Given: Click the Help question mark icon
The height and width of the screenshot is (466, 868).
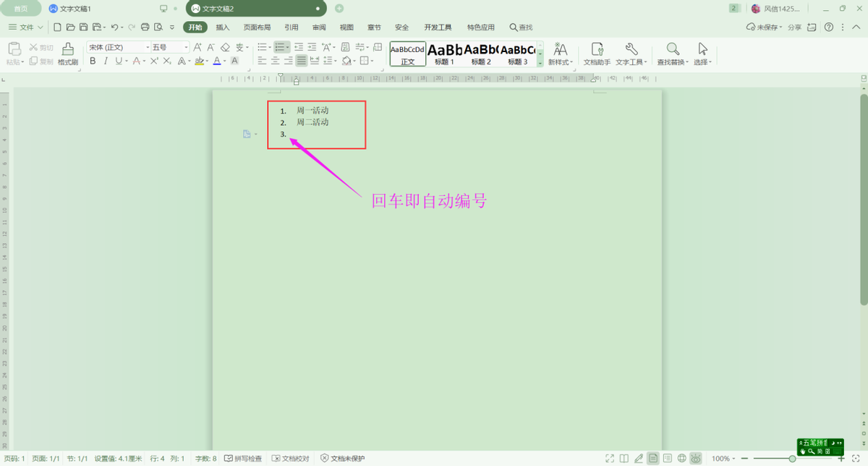Looking at the screenshot, I should [829, 27].
